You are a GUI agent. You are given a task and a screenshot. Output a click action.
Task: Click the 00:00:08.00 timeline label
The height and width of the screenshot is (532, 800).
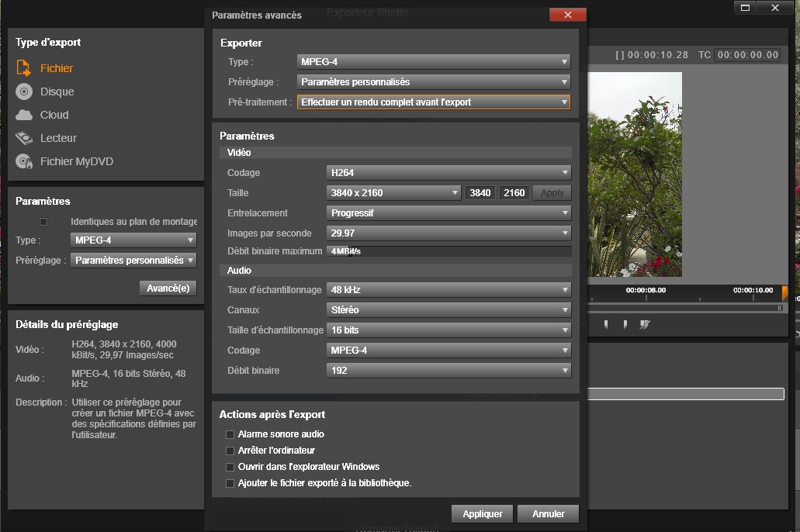coord(646,290)
